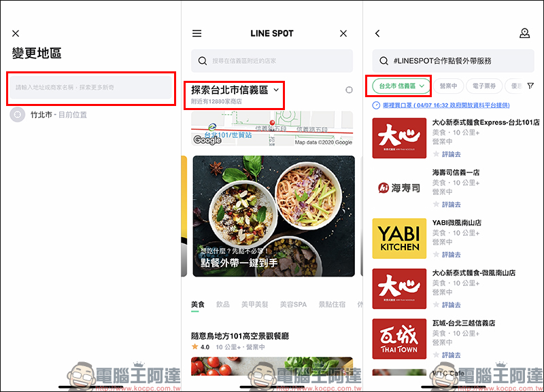Tap 附近有12880家商店 subtitle text
The width and height of the screenshot is (544, 392).
(x=216, y=101)
